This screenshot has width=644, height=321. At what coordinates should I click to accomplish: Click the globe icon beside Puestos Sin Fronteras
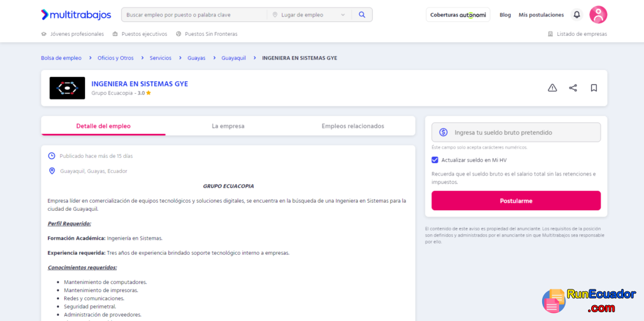pos(179,34)
